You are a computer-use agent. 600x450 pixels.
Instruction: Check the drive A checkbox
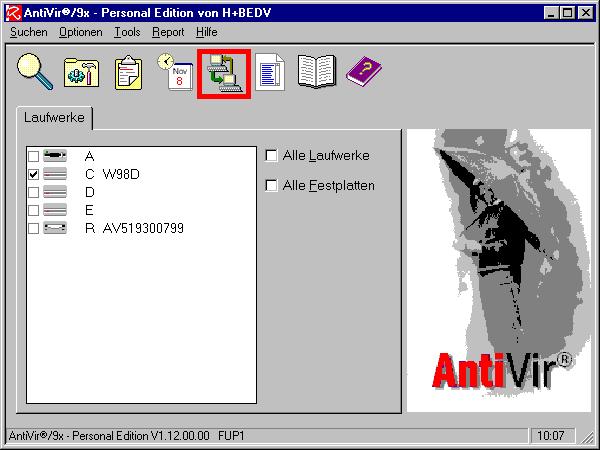click(34, 156)
